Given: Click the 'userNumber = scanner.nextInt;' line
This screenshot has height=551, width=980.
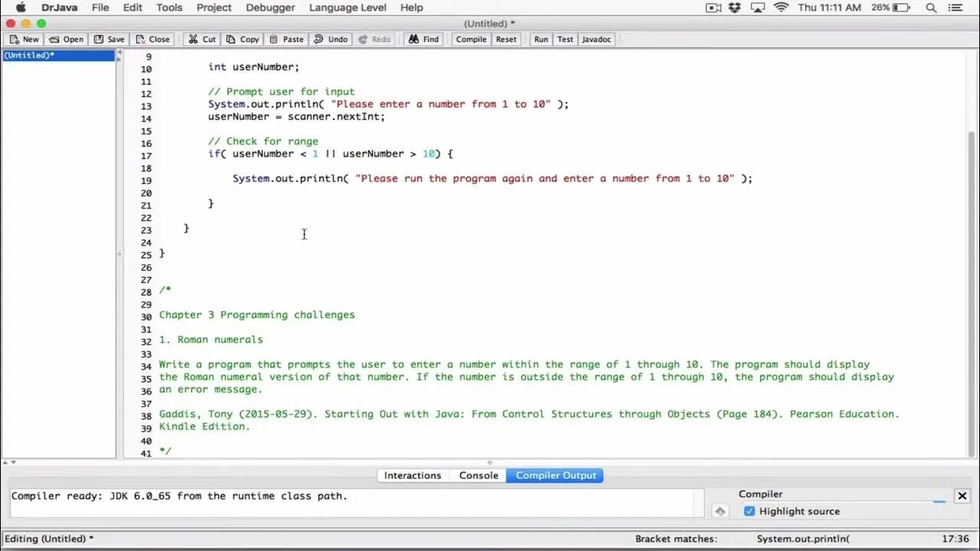Looking at the screenshot, I should coord(296,116).
